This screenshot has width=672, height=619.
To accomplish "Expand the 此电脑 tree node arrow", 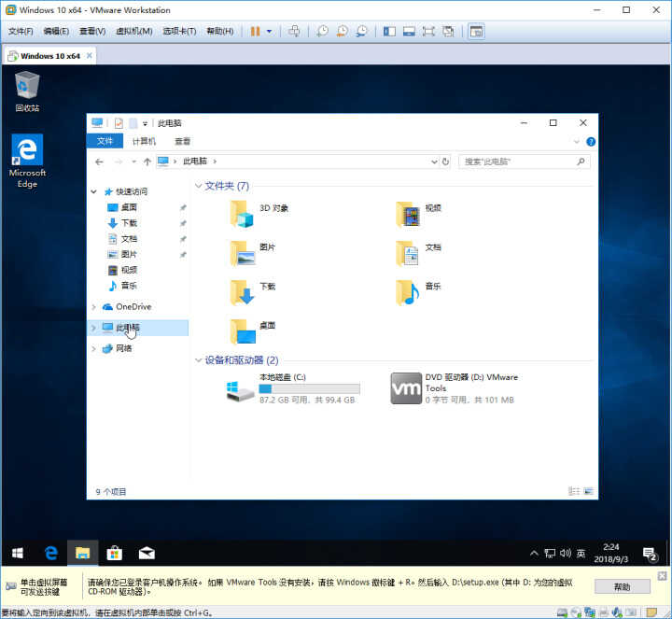I will click(94, 328).
